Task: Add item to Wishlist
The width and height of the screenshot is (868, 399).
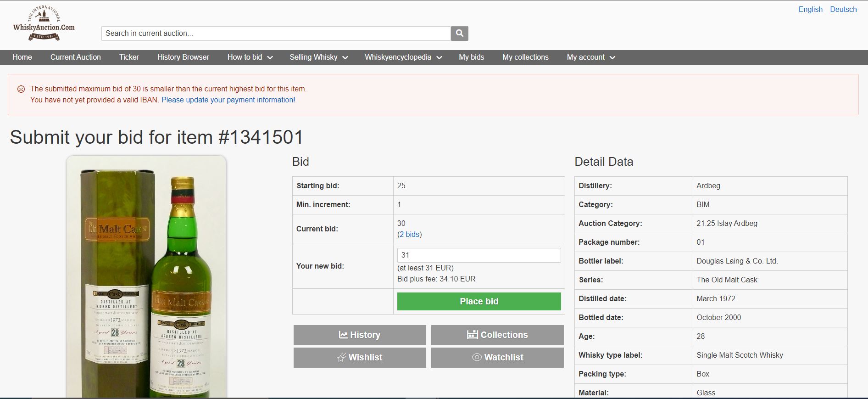Action: (x=360, y=357)
